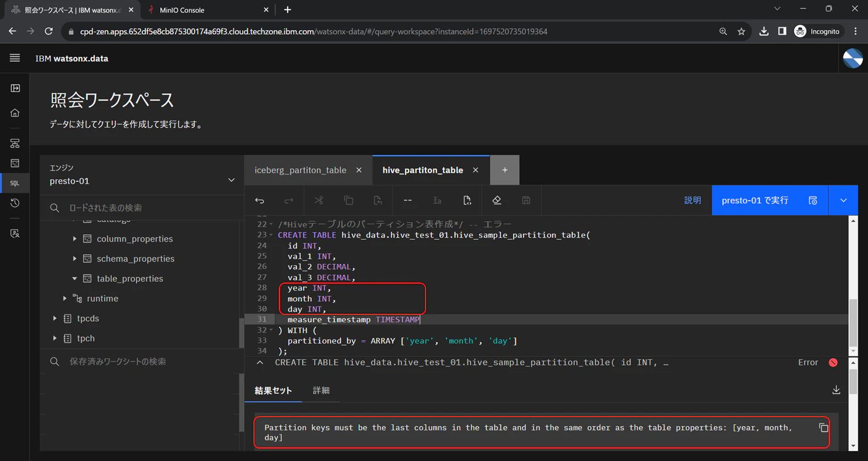
Task: Click the red Error status icon
Action: pyautogui.click(x=833, y=362)
